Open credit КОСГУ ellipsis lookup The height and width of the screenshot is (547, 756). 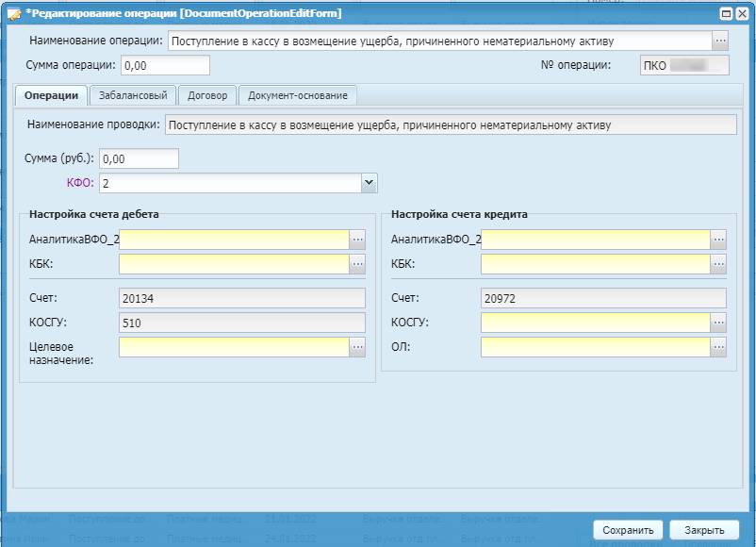718,323
